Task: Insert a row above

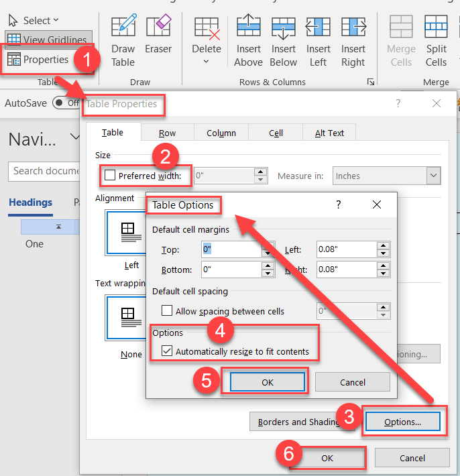Action: pyautogui.click(x=248, y=40)
